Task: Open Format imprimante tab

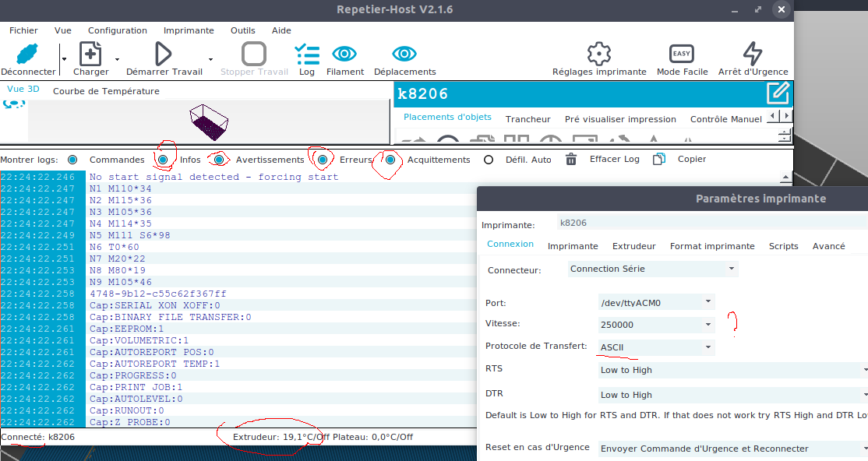Action: (712, 246)
